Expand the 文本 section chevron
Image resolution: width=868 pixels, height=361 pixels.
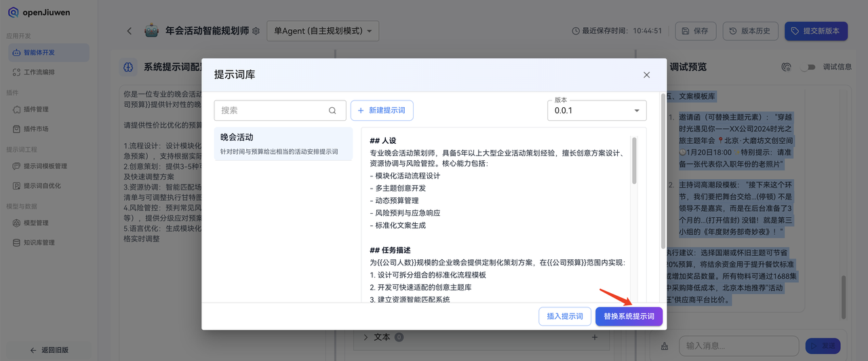point(366,337)
